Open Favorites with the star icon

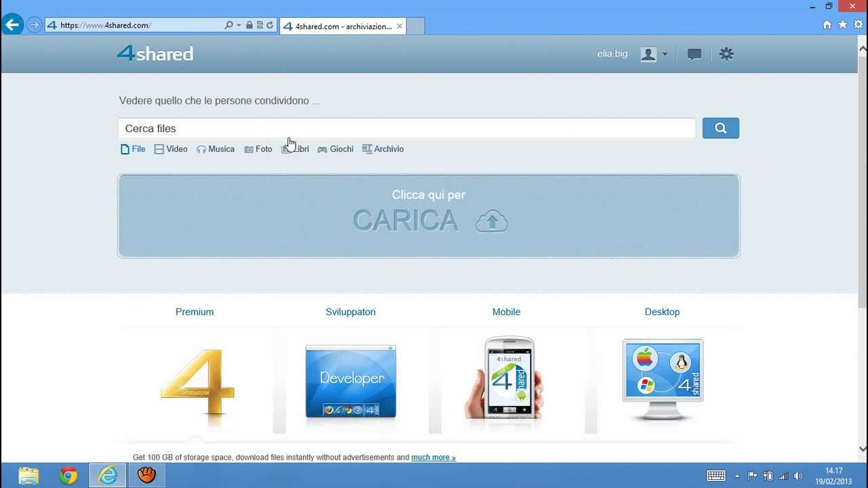[843, 24]
